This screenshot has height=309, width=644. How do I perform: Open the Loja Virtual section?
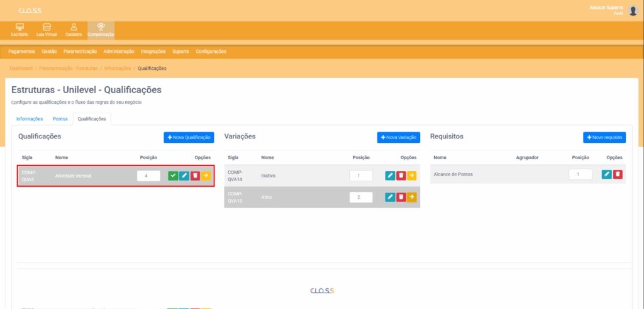point(46,30)
